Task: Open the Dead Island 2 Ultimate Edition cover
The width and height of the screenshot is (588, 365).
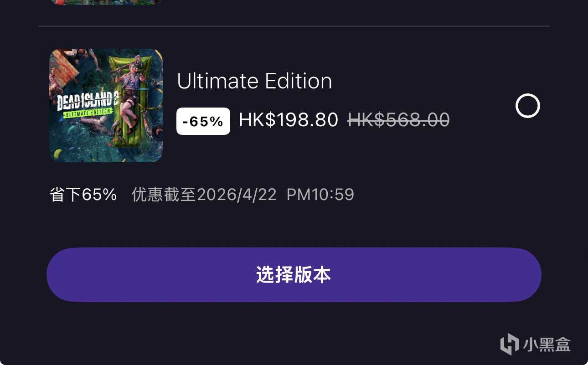Action: (106, 105)
